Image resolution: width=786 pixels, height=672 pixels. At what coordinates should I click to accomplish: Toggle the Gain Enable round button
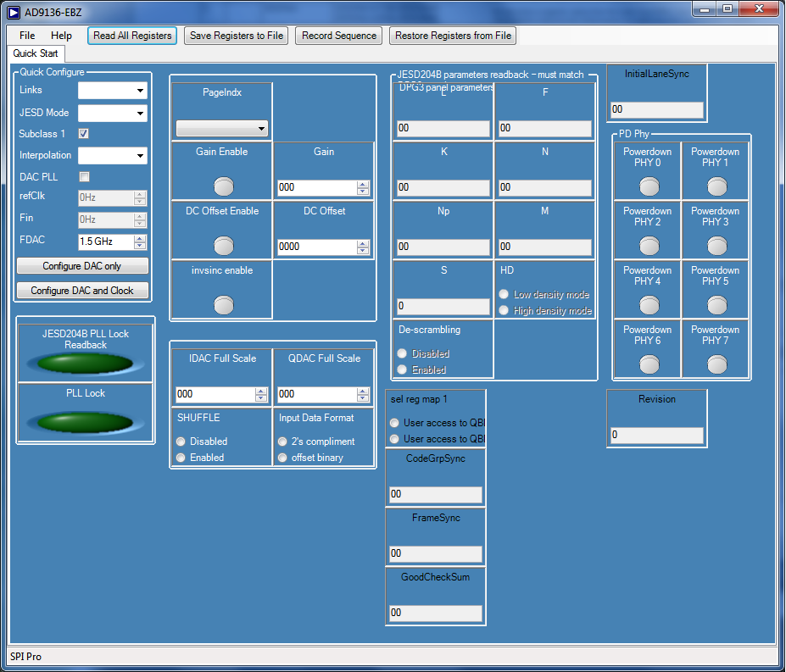point(223,186)
